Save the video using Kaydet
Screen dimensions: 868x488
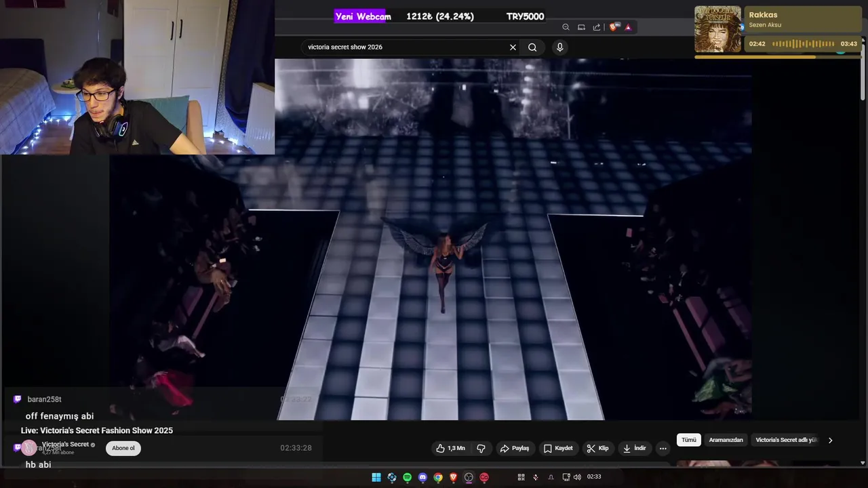pyautogui.click(x=558, y=448)
